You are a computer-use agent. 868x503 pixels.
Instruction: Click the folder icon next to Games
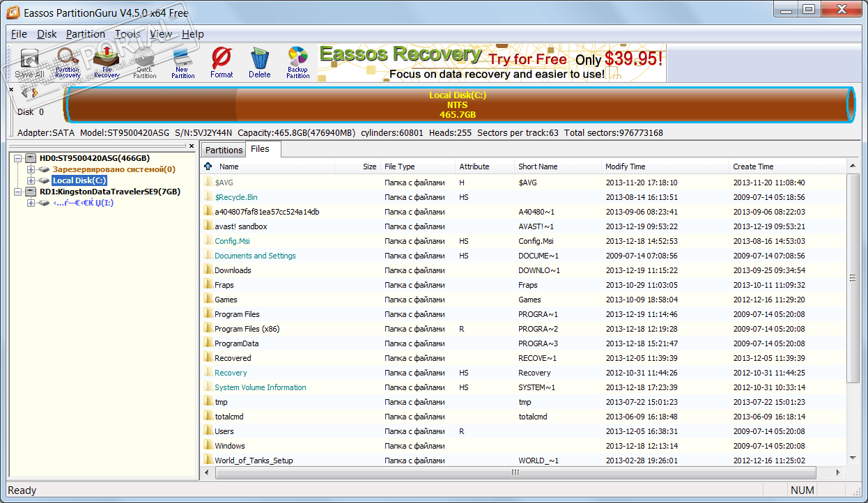[208, 299]
